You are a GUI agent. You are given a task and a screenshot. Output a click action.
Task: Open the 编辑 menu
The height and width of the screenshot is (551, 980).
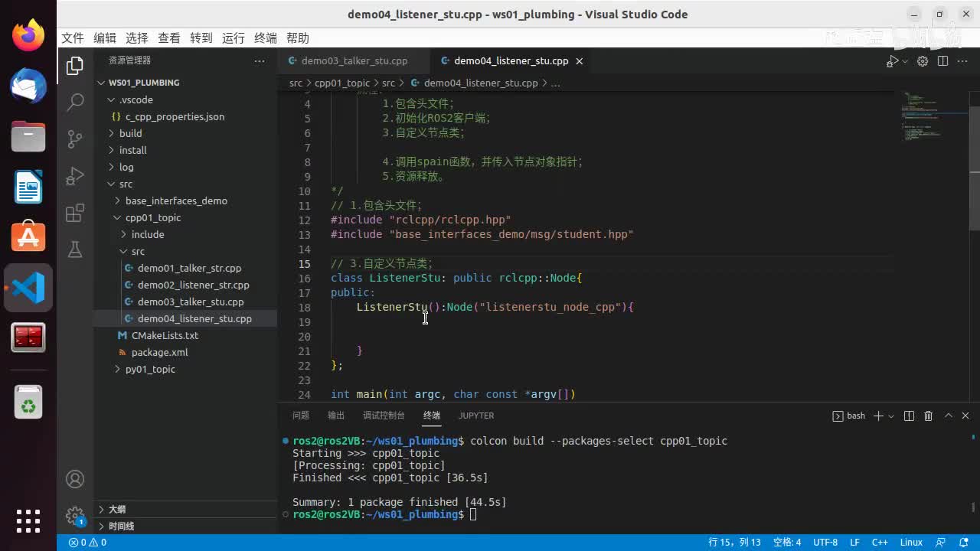[x=105, y=38]
